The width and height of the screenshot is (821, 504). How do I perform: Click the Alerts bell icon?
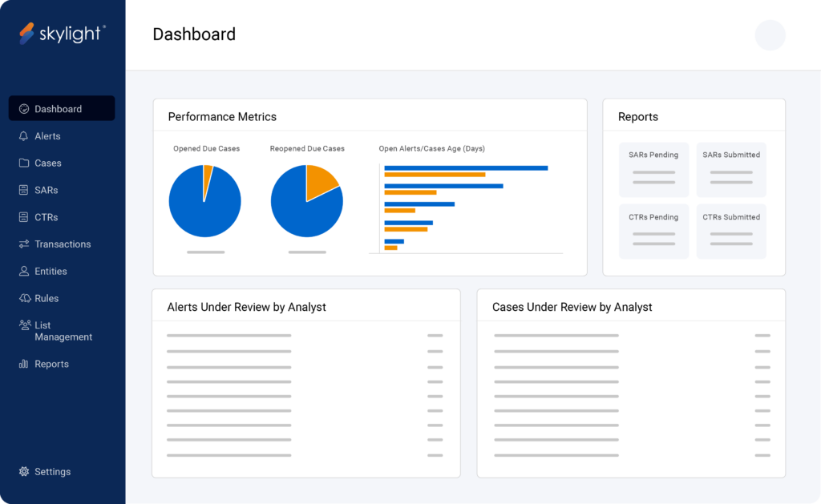point(24,136)
